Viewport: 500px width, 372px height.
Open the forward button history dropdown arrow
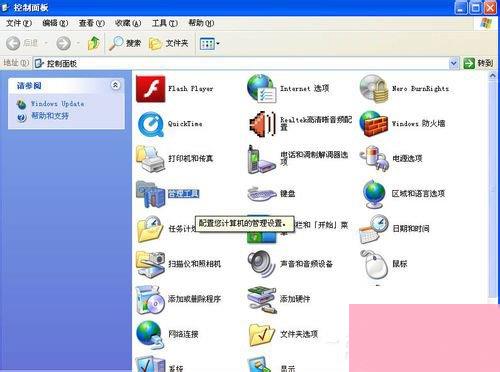pyautogui.click(x=78, y=43)
